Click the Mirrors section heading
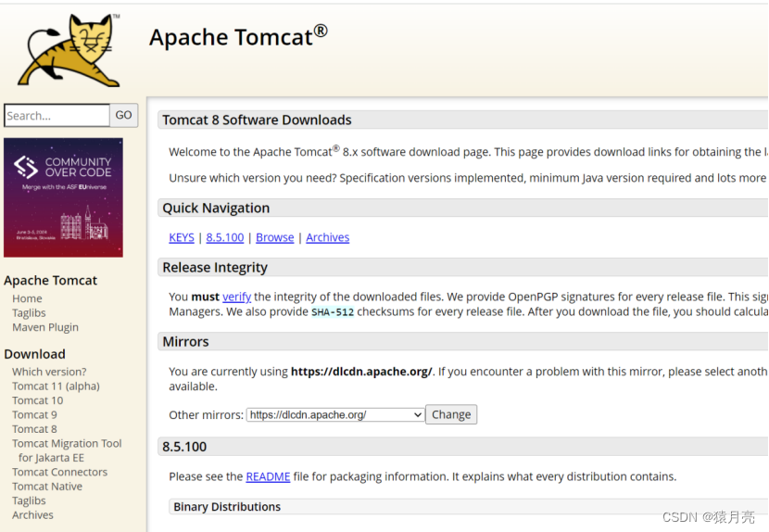The image size is (769, 532). point(185,342)
